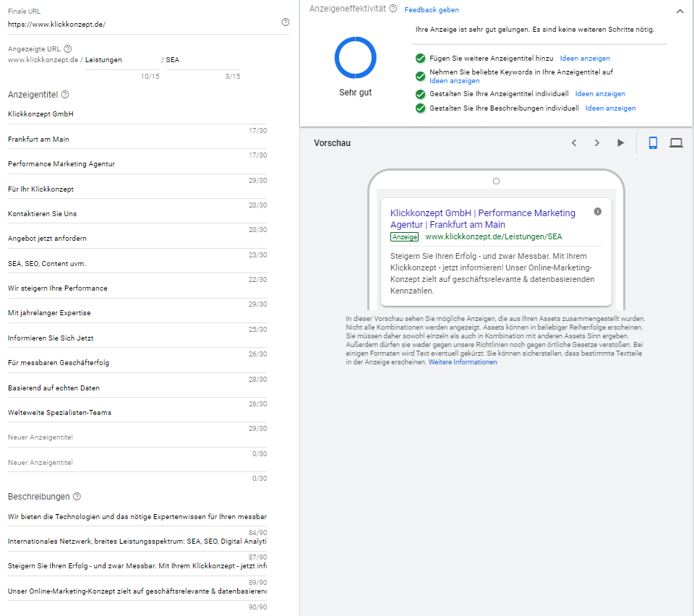Click the green Anzeige badge in preview
This screenshot has width=694, height=616.
pos(405,236)
